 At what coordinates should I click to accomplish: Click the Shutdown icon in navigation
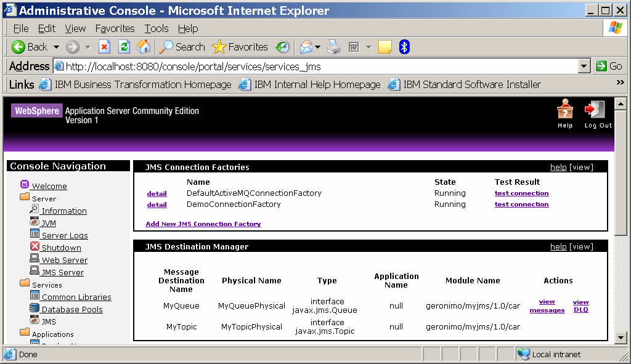35,247
